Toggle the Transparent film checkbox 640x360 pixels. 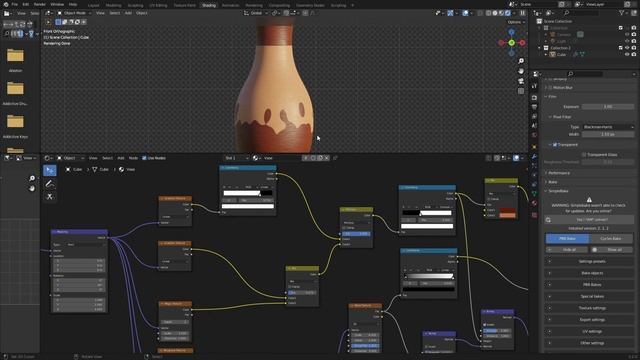tap(555, 145)
